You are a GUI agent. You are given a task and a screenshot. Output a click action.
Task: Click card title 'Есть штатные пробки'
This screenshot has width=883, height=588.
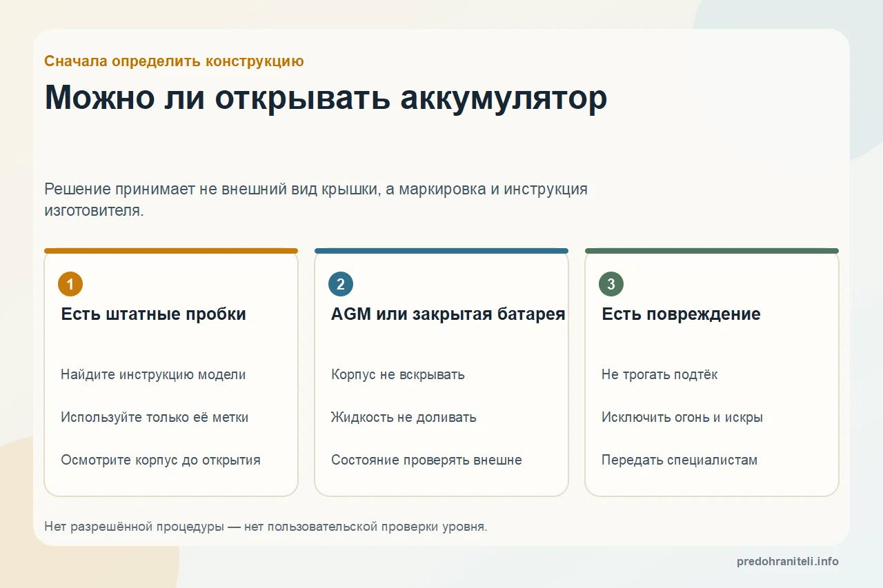pyautogui.click(x=153, y=314)
